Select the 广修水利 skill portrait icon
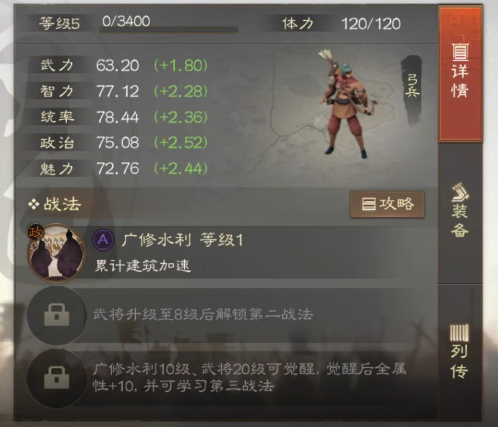Image resolution: width=498 pixels, height=427 pixels. 56,253
